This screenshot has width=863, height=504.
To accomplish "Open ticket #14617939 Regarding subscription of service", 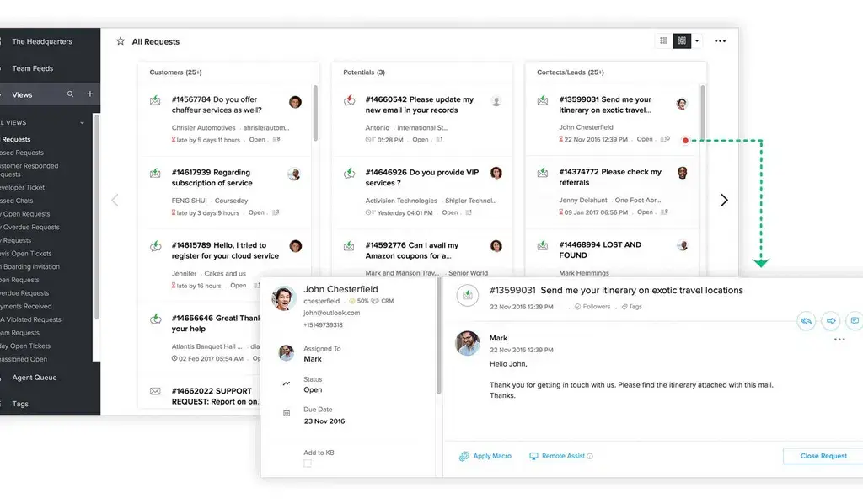I will 212,178.
